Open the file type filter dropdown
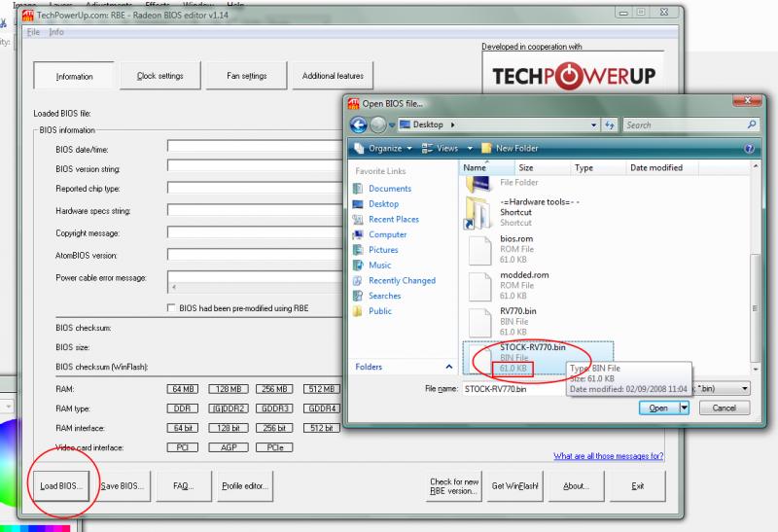This screenshot has width=778, height=532. click(745, 389)
